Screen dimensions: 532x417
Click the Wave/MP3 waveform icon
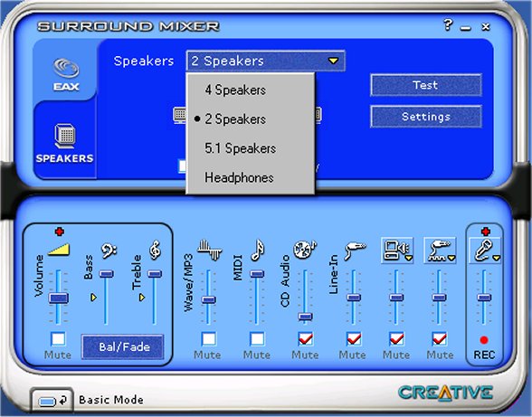pos(210,250)
